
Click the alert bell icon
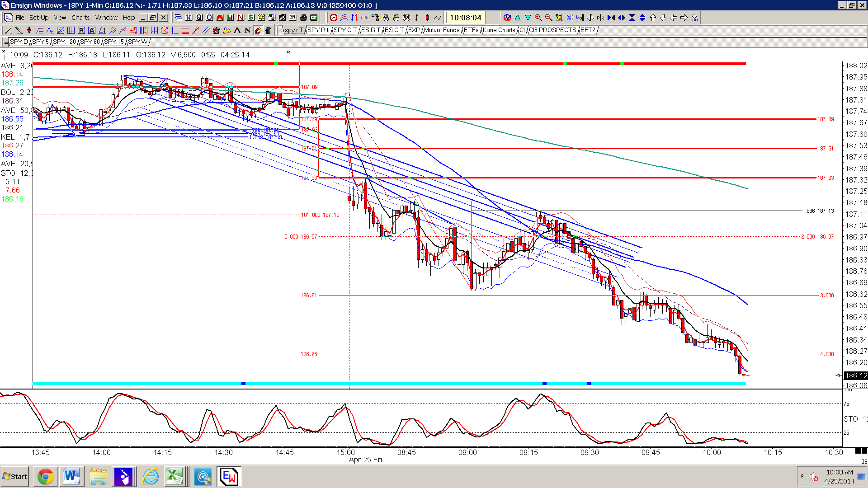261,18
